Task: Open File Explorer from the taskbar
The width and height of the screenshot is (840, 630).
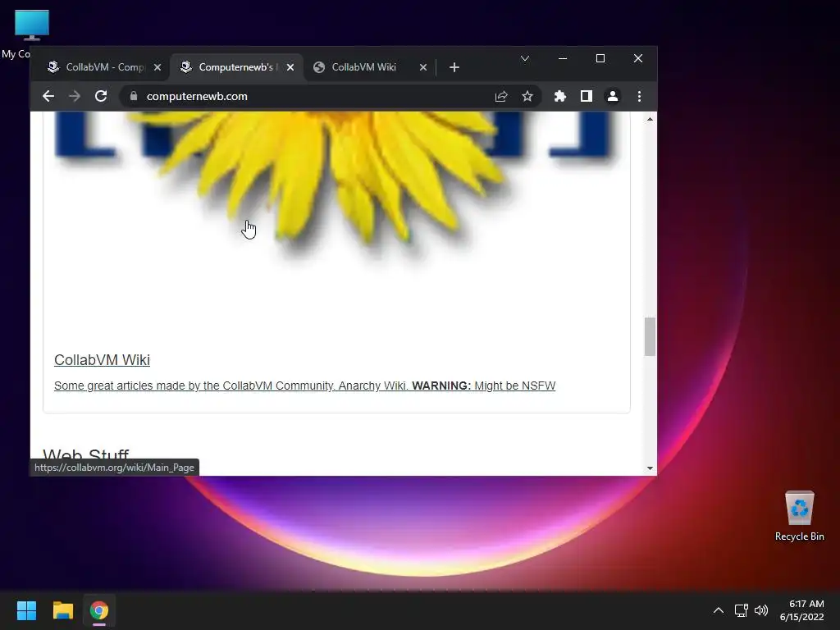Action: [62, 610]
